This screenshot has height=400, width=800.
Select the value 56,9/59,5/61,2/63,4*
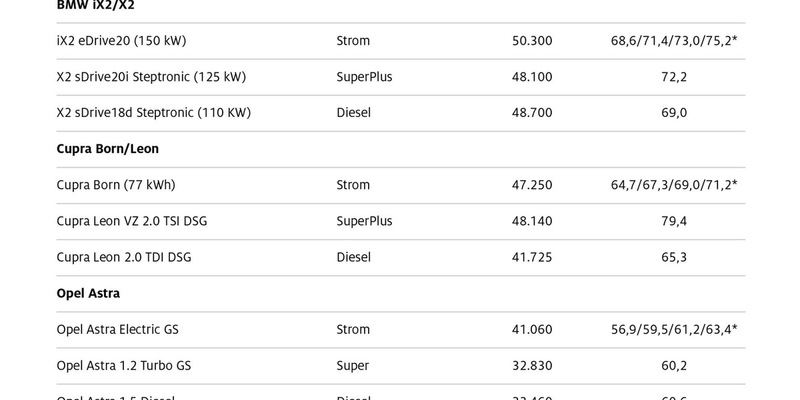674,329
